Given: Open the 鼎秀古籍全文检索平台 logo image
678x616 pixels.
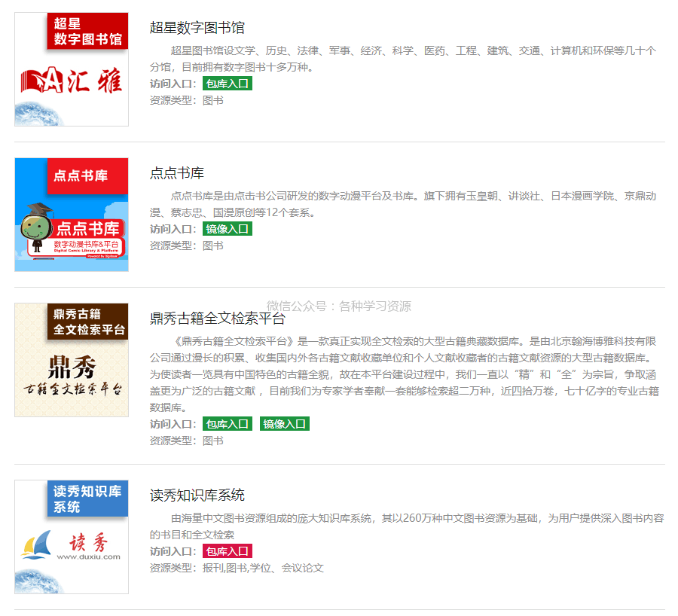Looking at the screenshot, I should [71, 359].
